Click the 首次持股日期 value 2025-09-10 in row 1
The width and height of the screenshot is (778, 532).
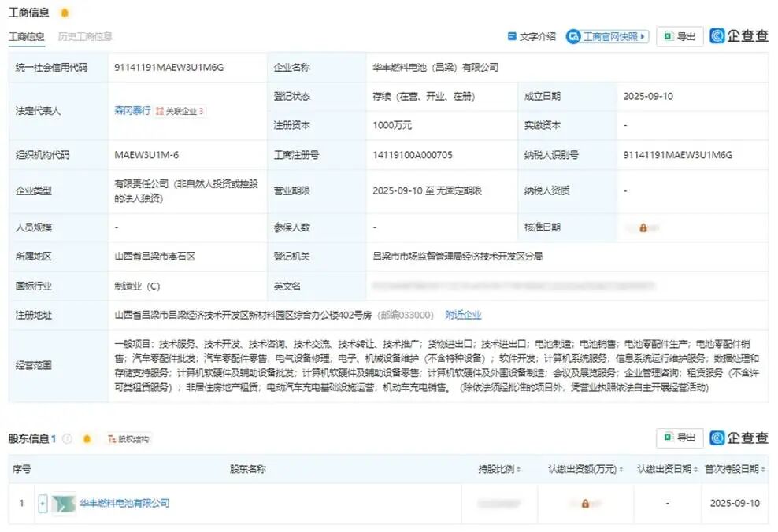(735, 503)
